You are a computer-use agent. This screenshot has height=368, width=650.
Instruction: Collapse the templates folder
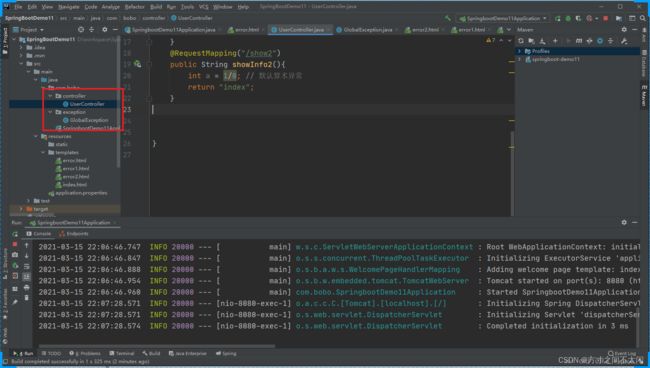point(43,153)
